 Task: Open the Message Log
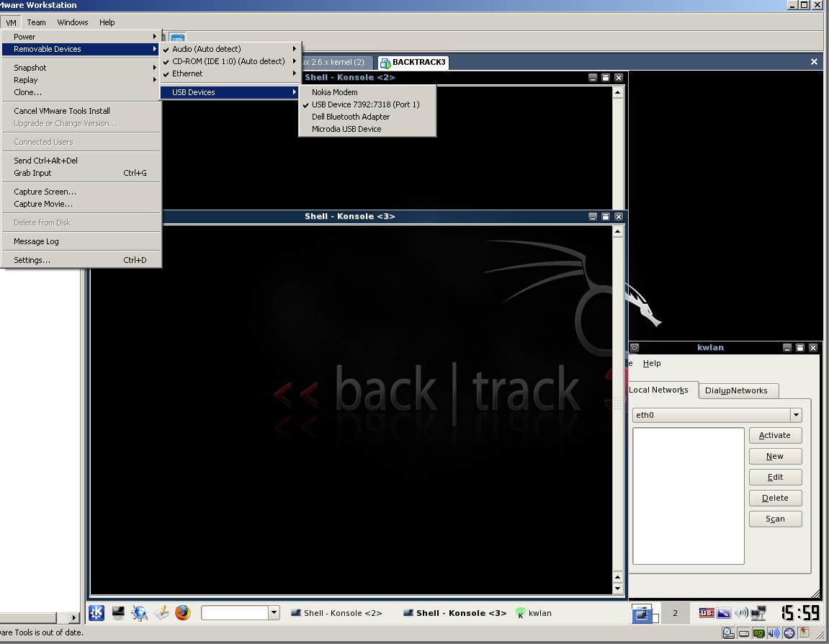pyautogui.click(x=81, y=241)
